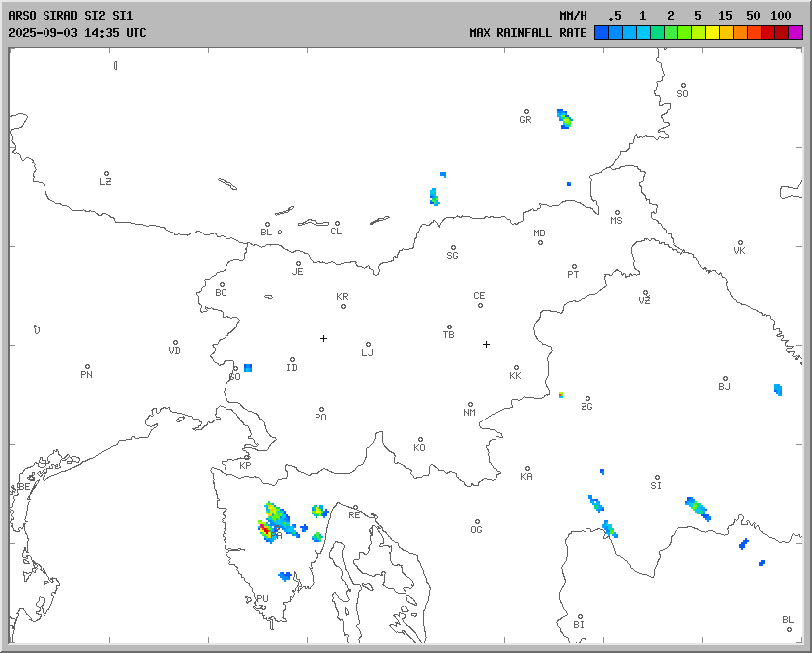Click the '50' legend scale value
Screen dimensions: 812x653
[753, 16]
